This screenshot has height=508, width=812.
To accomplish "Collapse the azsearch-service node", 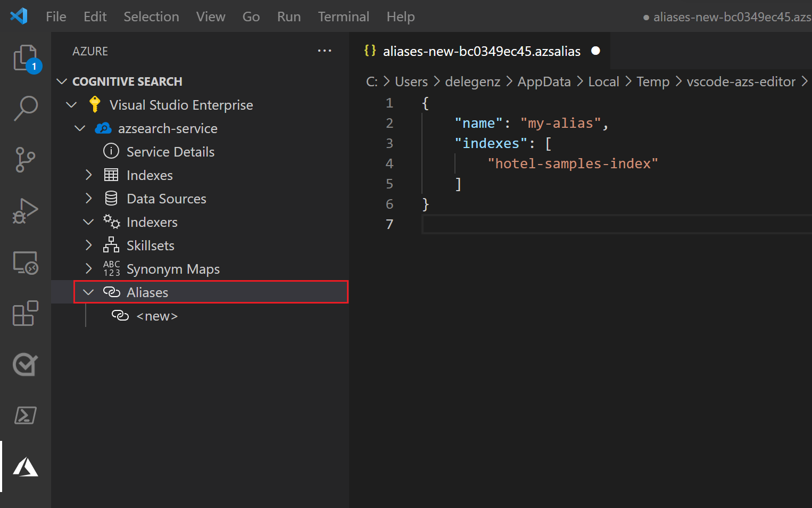I will (x=80, y=128).
